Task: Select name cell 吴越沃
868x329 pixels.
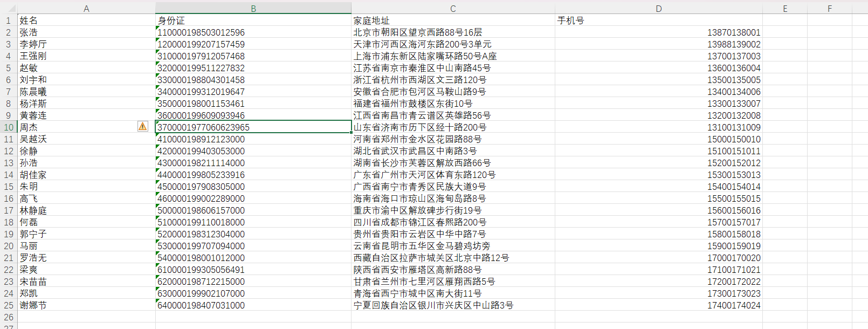Action: [x=86, y=139]
